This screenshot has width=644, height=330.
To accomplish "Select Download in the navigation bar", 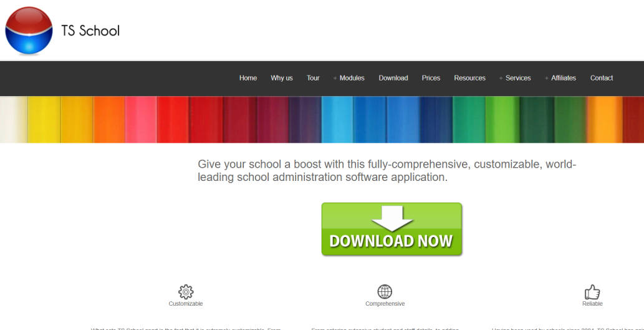I will 393,78.
